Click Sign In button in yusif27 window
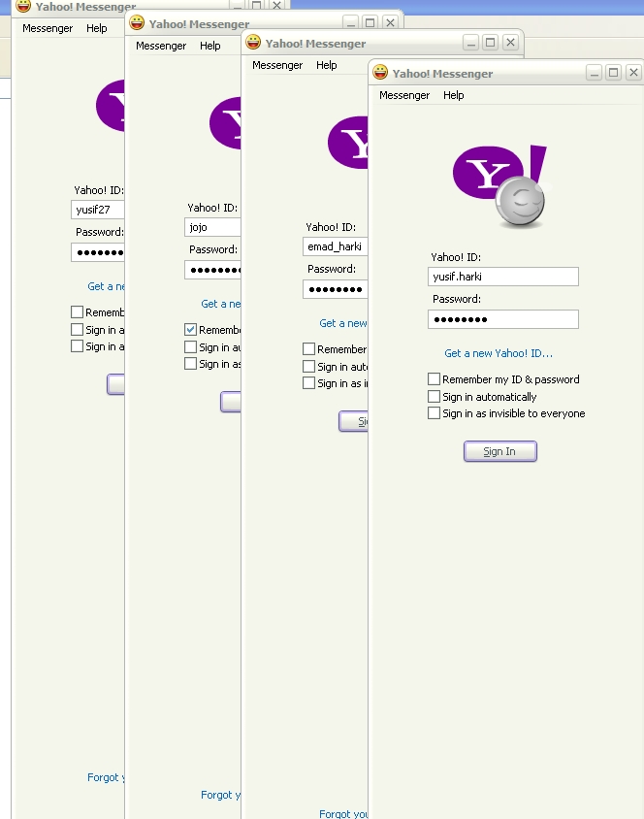The height and width of the screenshot is (819, 644). [115, 384]
